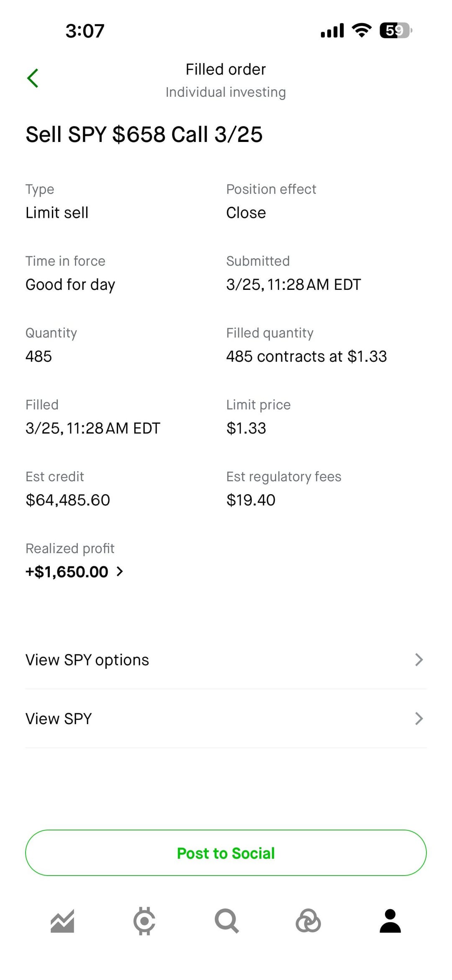
Task: Tap the Wi-Fi status icon
Action: (362, 31)
